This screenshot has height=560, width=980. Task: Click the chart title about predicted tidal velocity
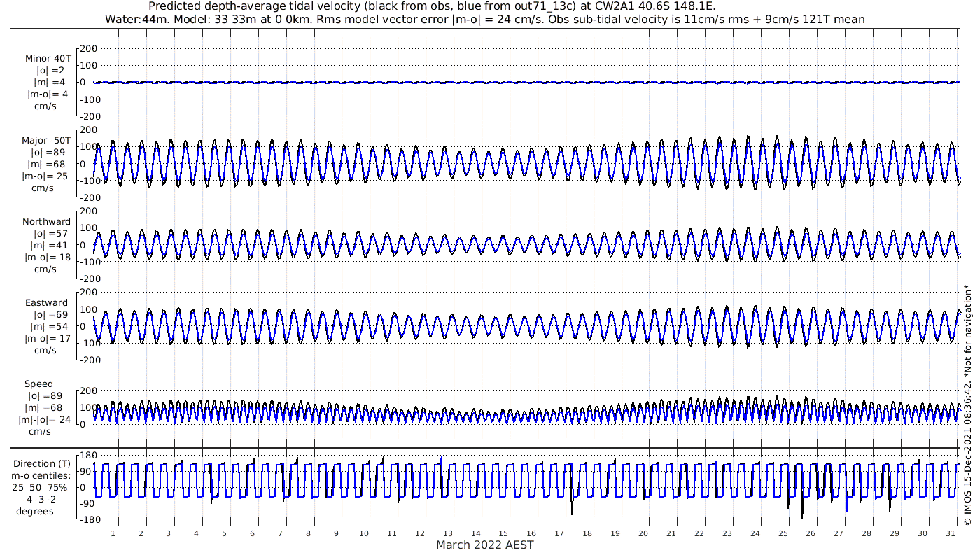pyautogui.click(x=432, y=6)
